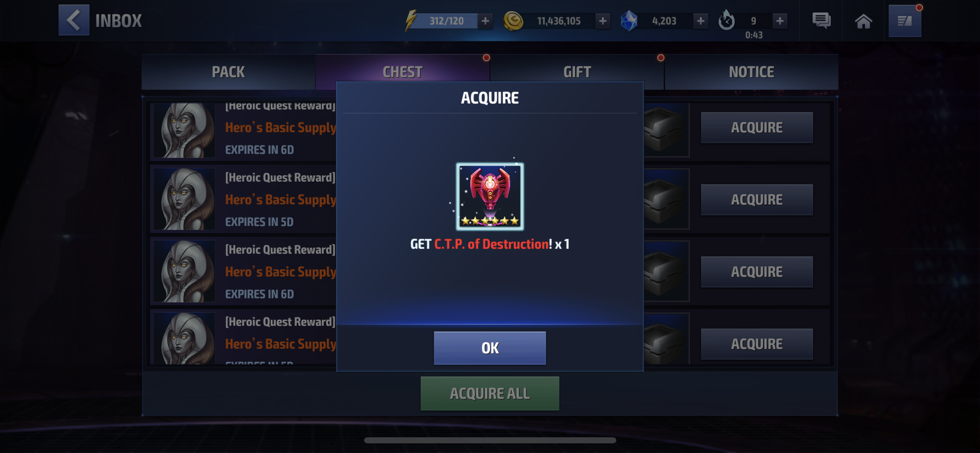Screen dimensions: 980x453
Task: Tap the gold coin currency icon
Action: coord(513,21)
